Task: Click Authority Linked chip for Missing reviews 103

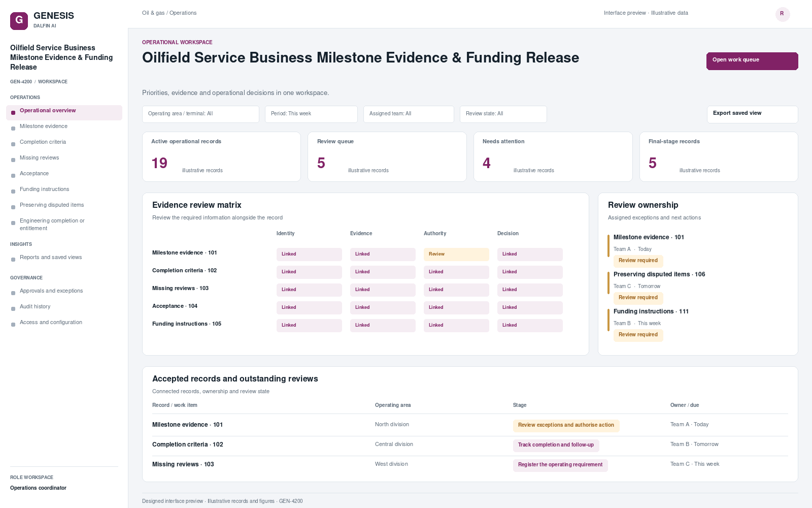Action: coord(456,290)
